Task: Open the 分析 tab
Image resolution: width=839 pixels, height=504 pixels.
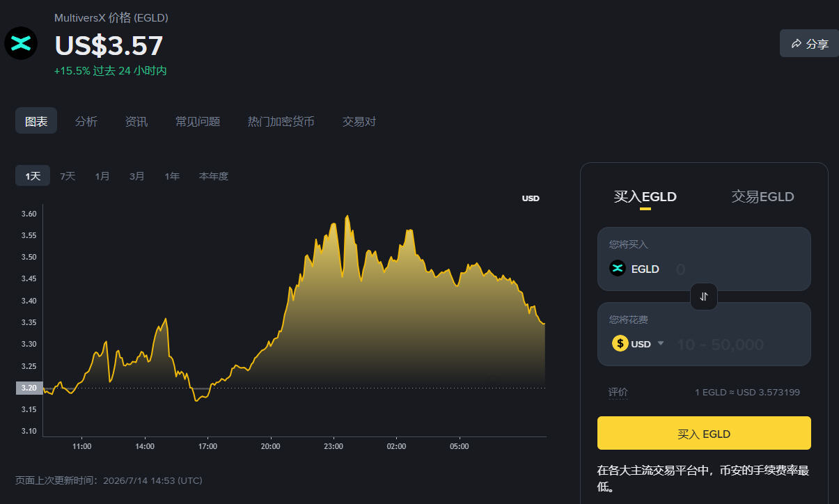Action: click(x=86, y=121)
